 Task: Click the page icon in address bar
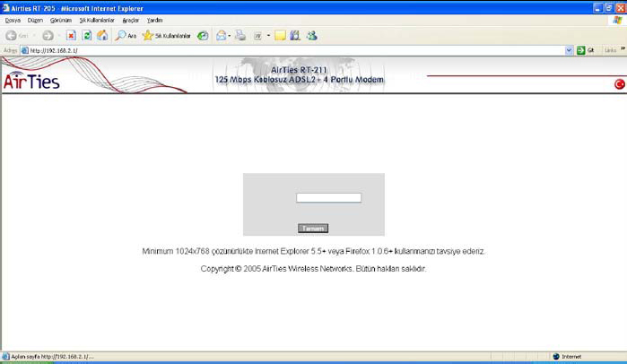click(25, 51)
